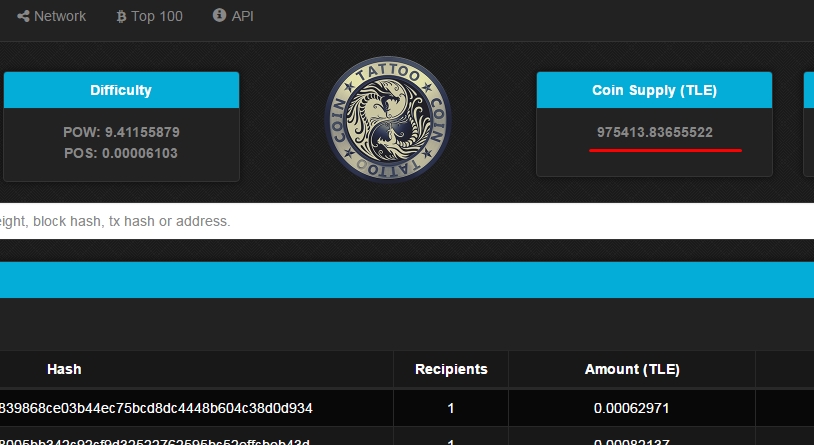Screen dimensions: 814x445
Task: Click amount 0.00062971 in first row
Action: click(632, 408)
